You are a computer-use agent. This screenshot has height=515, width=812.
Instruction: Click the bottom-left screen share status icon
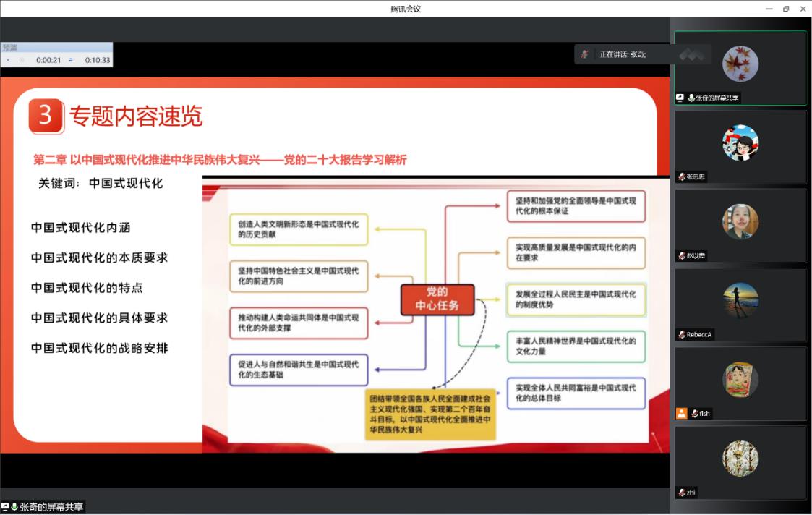[5, 507]
